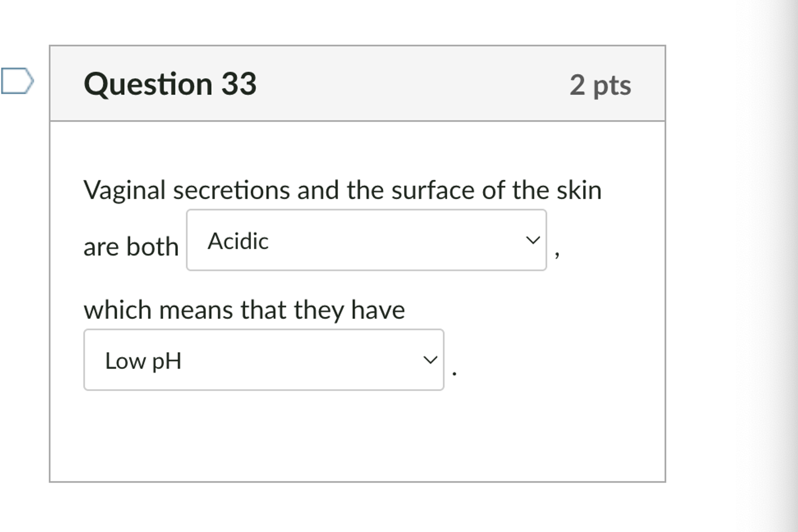Click the chevron on the Low pH select box
This screenshot has width=798, height=532.
(x=429, y=360)
